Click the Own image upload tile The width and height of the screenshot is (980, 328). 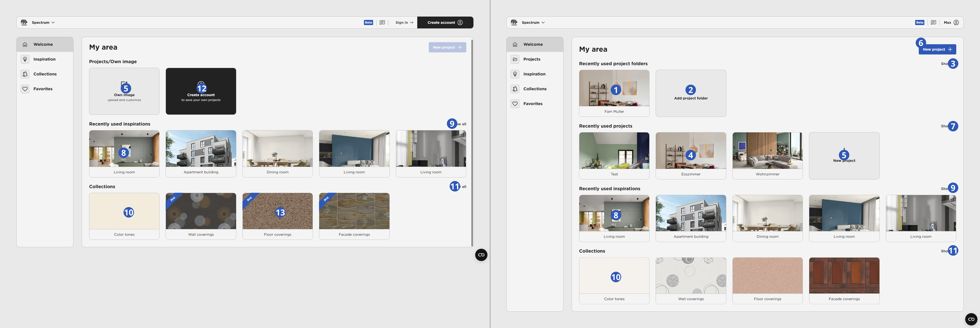[x=124, y=92]
